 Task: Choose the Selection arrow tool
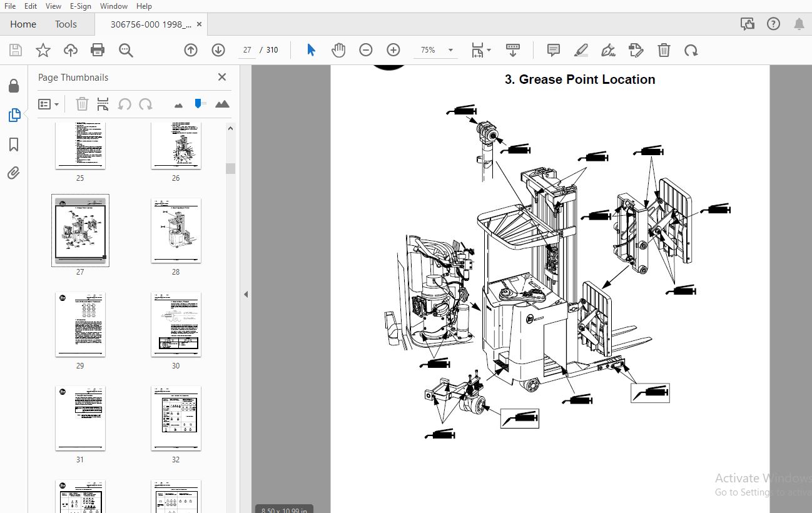coord(311,50)
